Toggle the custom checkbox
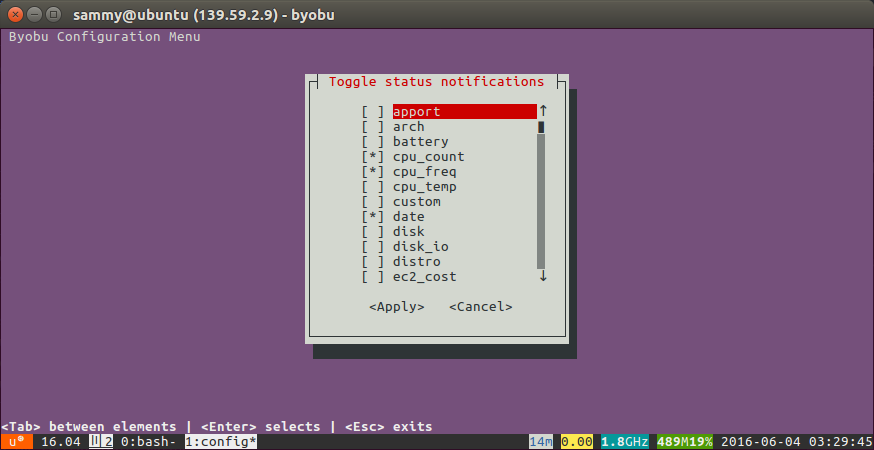Viewport: 874px width, 450px height. pyautogui.click(x=373, y=202)
